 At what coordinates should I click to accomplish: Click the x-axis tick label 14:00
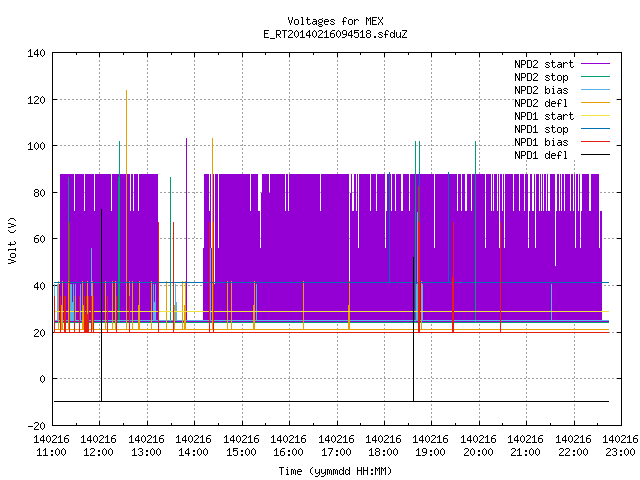point(193,452)
